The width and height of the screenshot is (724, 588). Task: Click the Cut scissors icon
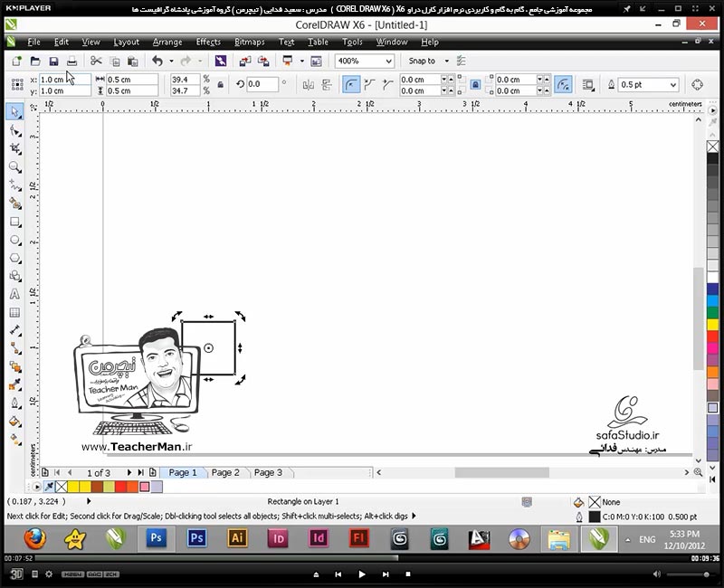click(96, 61)
